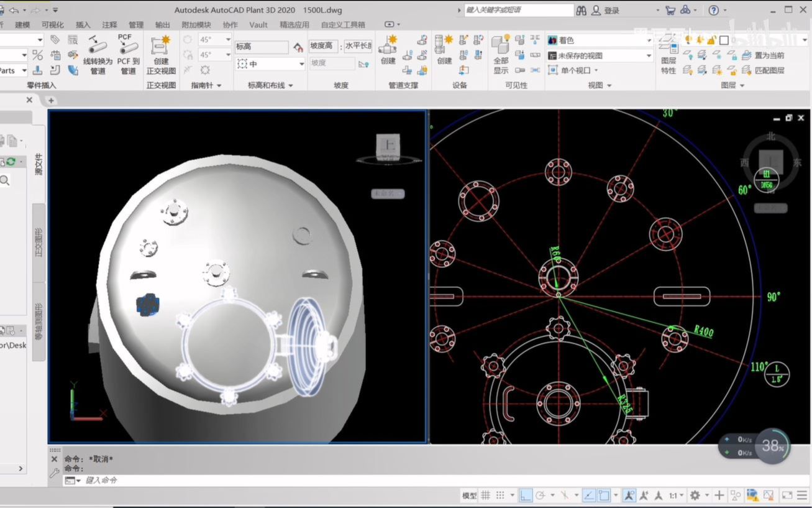Click 置为当前 to set current layer

point(770,55)
